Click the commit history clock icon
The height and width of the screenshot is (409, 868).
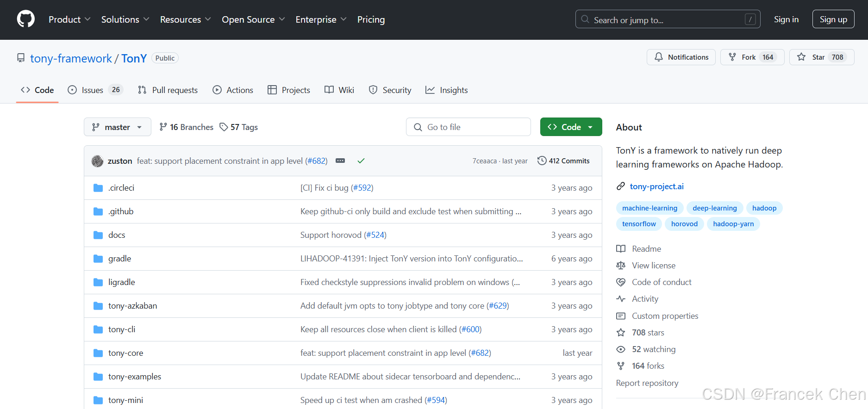click(x=542, y=161)
